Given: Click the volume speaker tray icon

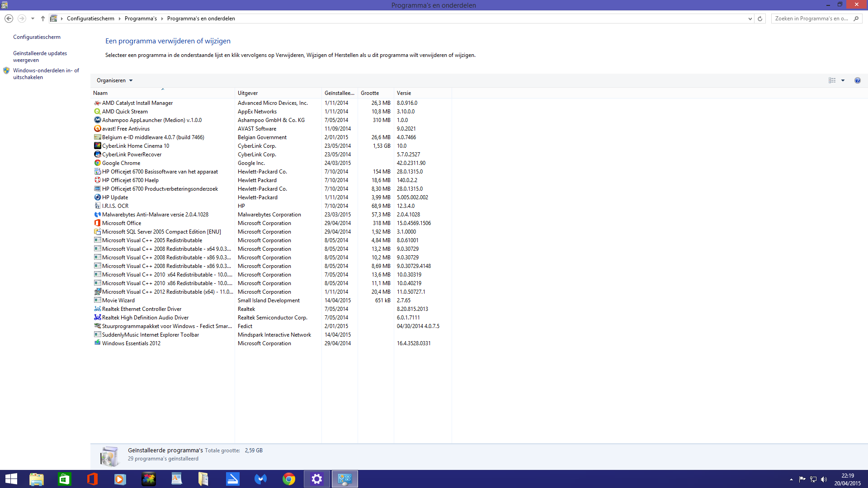Looking at the screenshot, I should pyautogui.click(x=824, y=479).
